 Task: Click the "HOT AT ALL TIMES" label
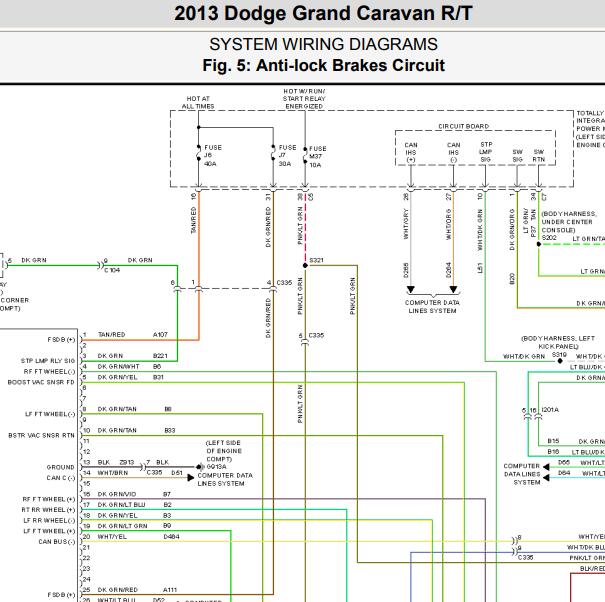coord(198,102)
